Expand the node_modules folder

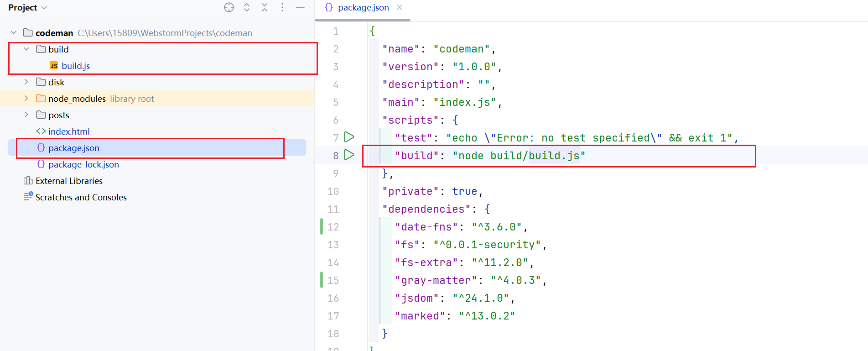tap(26, 99)
